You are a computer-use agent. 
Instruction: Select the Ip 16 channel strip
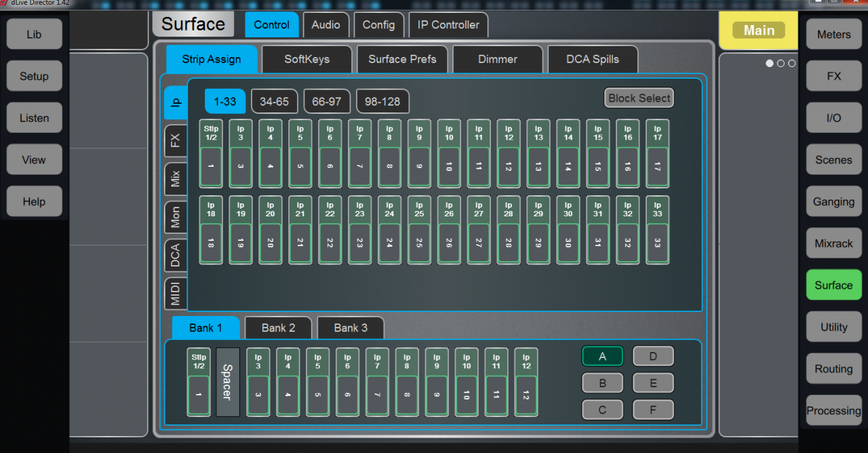(628, 154)
